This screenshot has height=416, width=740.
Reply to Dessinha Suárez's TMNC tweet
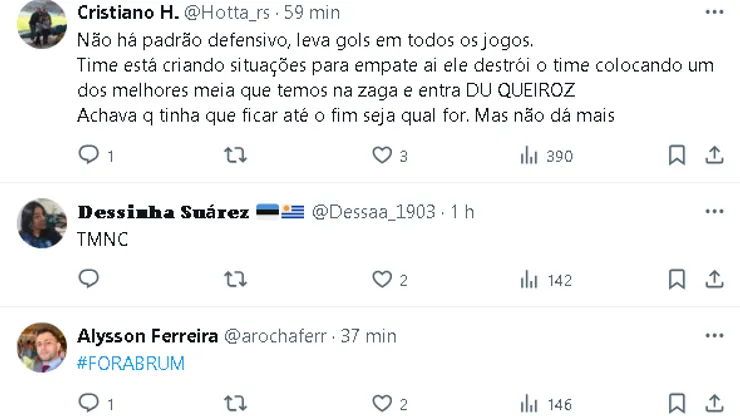[x=90, y=279]
